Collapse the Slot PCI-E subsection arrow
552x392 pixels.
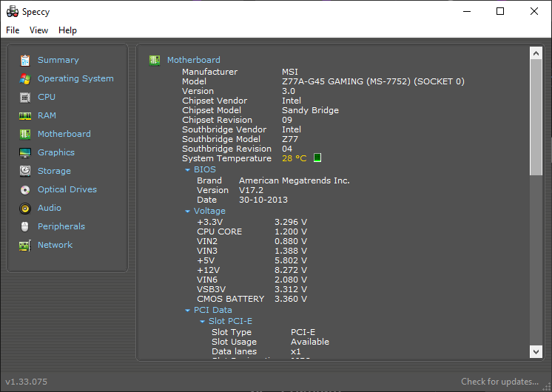click(x=202, y=322)
